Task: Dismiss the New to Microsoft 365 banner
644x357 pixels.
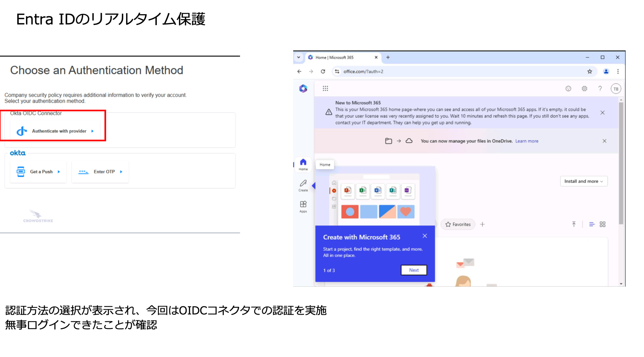Action: (602, 113)
